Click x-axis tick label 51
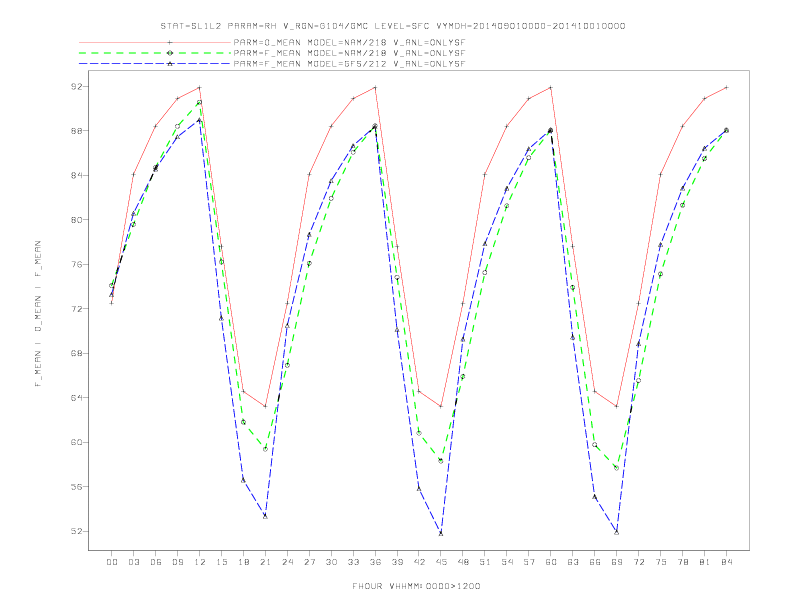The width and height of the screenshot is (792, 612). pyautogui.click(x=485, y=562)
